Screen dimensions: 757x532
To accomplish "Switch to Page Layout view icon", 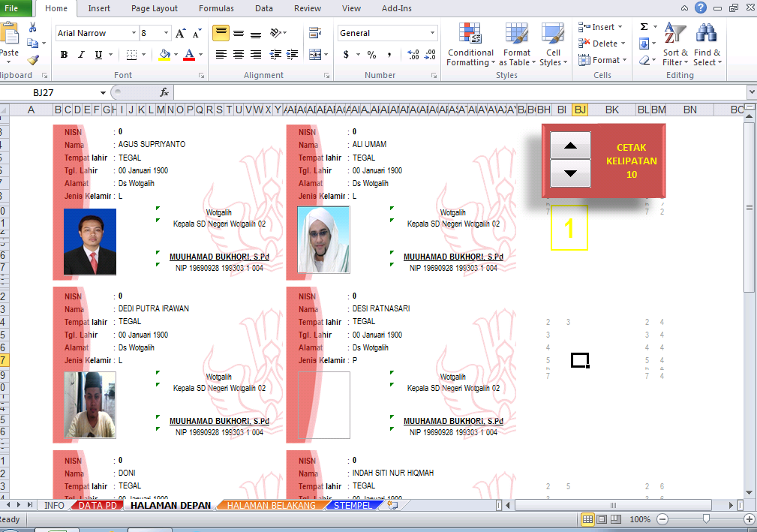I will pos(602,519).
